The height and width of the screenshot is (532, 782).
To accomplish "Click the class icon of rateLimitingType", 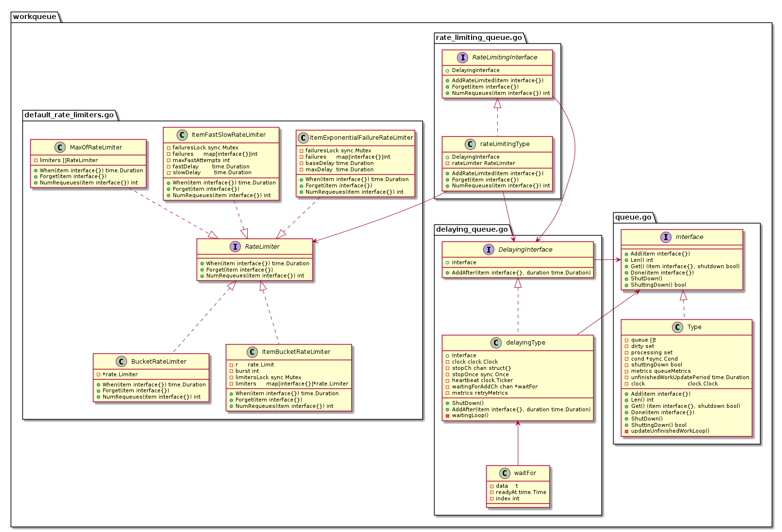I will (x=472, y=144).
